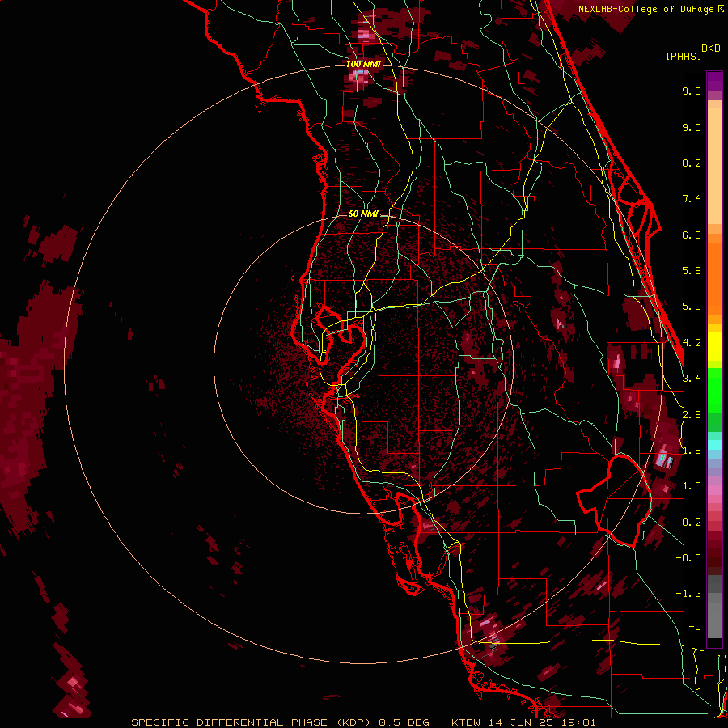The width and height of the screenshot is (728, 728).
Task: Click the 3.4 scale value
Action: click(692, 379)
